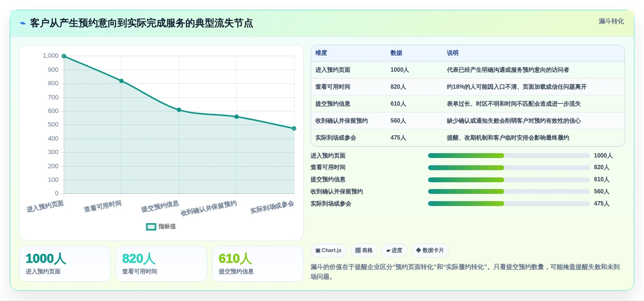Click the description starting 提醒、改期机制
Screen dimensions: 644x301
click(x=508, y=138)
